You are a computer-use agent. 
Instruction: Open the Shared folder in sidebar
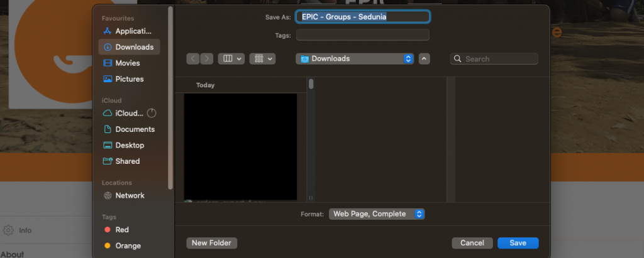pyautogui.click(x=128, y=161)
